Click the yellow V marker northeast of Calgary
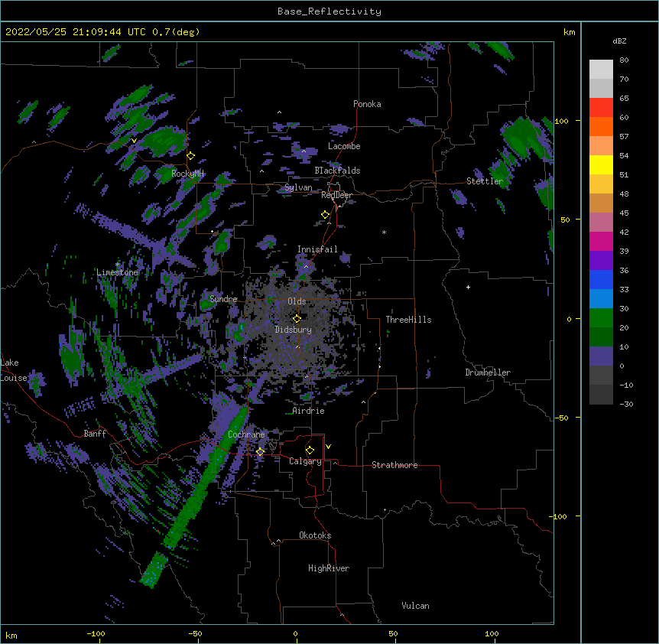 328,447
